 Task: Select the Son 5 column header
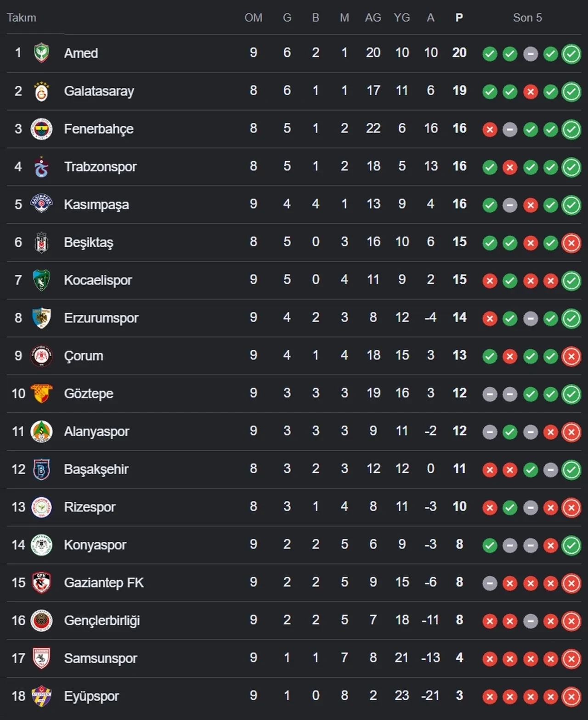point(527,17)
